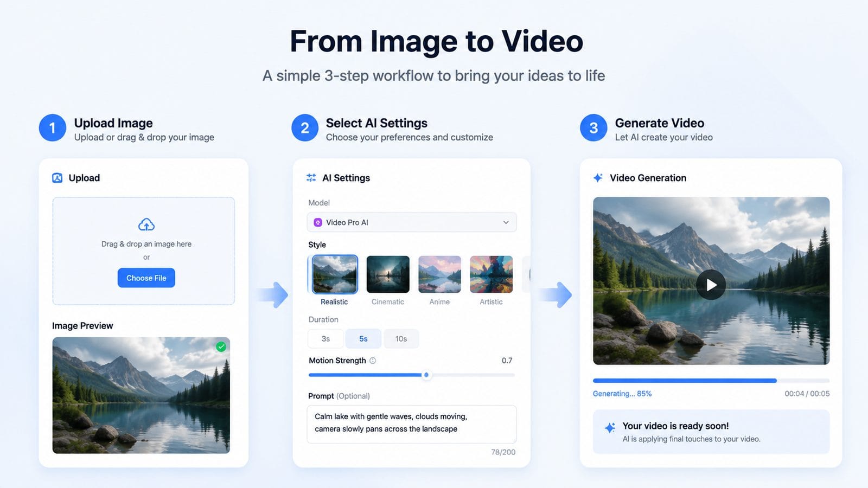868x488 pixels.
Task: Choose the 3s duration option
Action: pyautogui.click(x=325, y=339)
